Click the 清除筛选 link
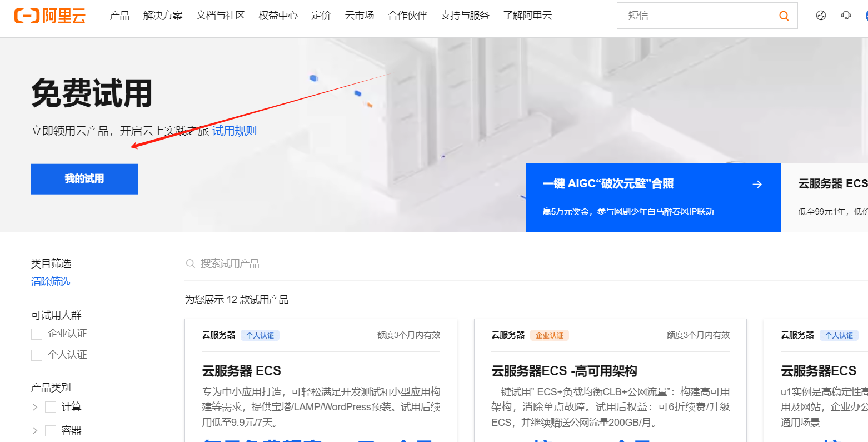 pos(51,282)
